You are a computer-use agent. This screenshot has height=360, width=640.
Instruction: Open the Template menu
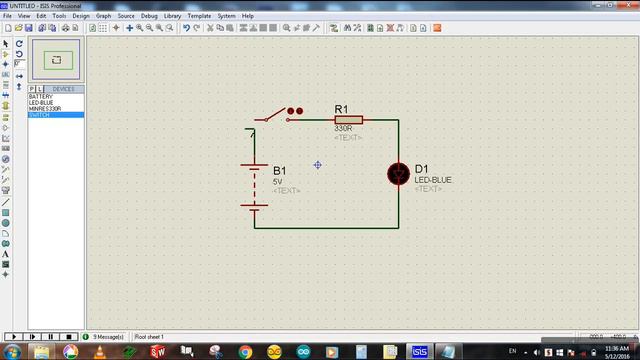click(x=199, y=16)
